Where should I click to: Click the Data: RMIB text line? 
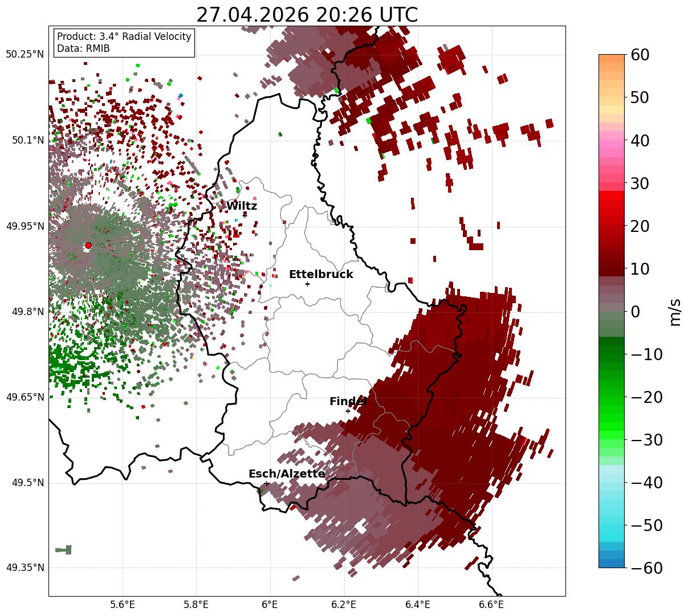pos(83,49)
